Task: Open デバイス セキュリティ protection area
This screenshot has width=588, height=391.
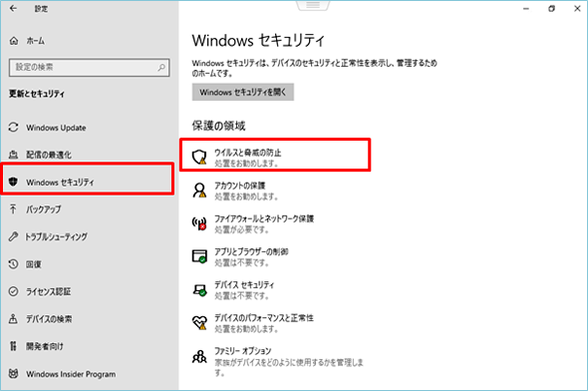Action: click(x=244, y=290)
